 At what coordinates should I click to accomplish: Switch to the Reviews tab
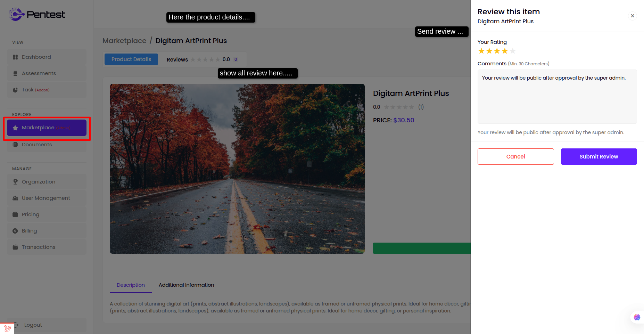click(x=177, y=59)
